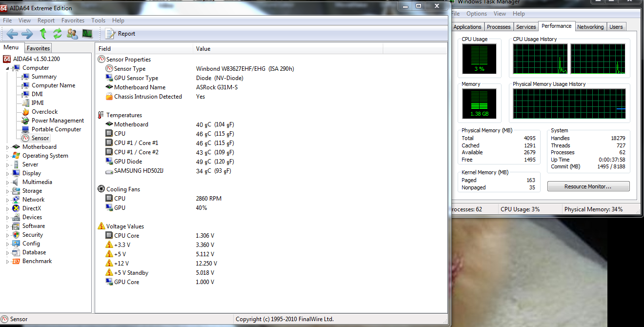Expand the DirectX tree node
The height and width of the screenshot is (327, 644).
7,208
